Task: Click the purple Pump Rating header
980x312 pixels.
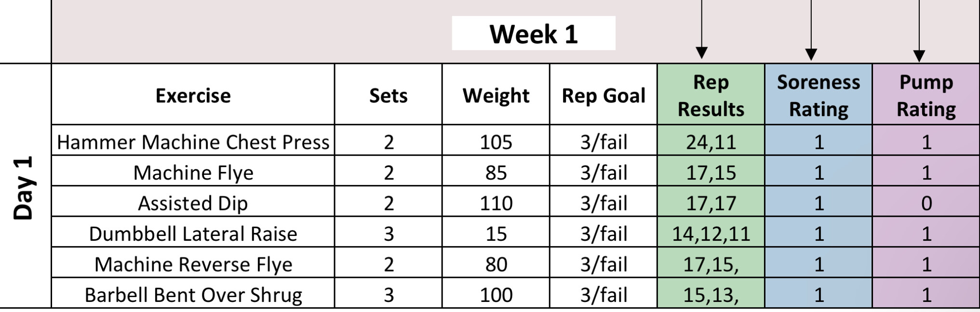Action: pos(926,95)
